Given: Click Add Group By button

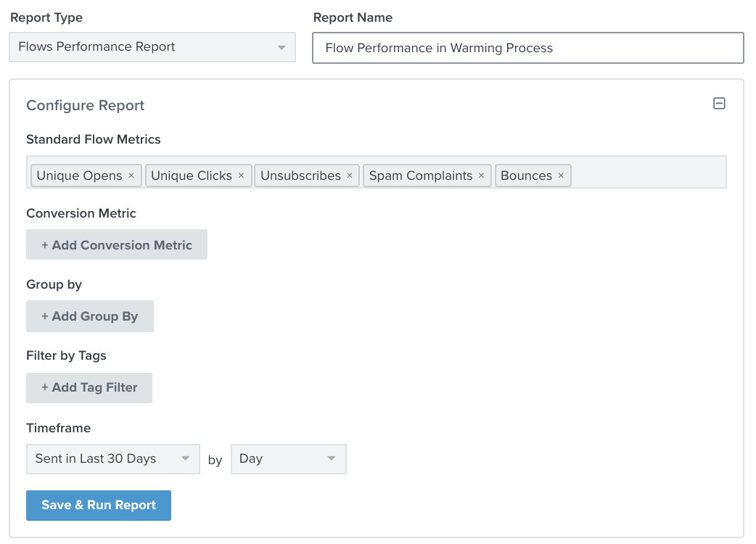Looking at the screenshot, I should pyautogui.click(x=90, y=316).
